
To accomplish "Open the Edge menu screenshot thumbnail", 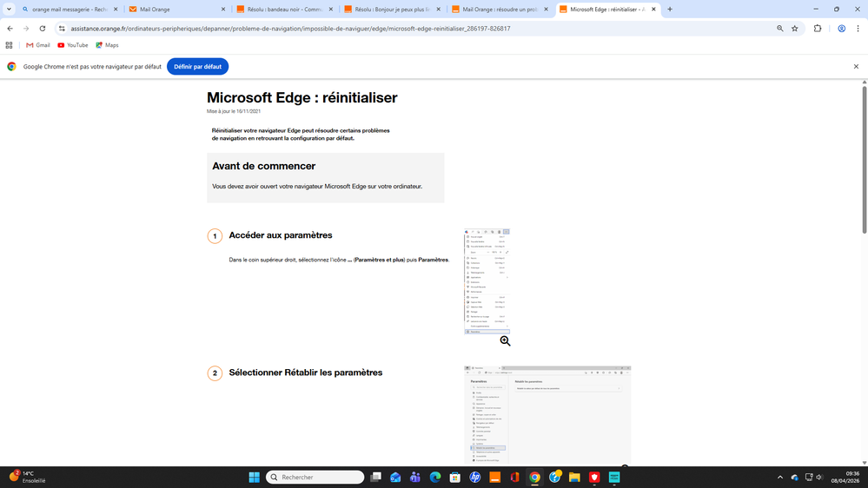I will 487,281.
